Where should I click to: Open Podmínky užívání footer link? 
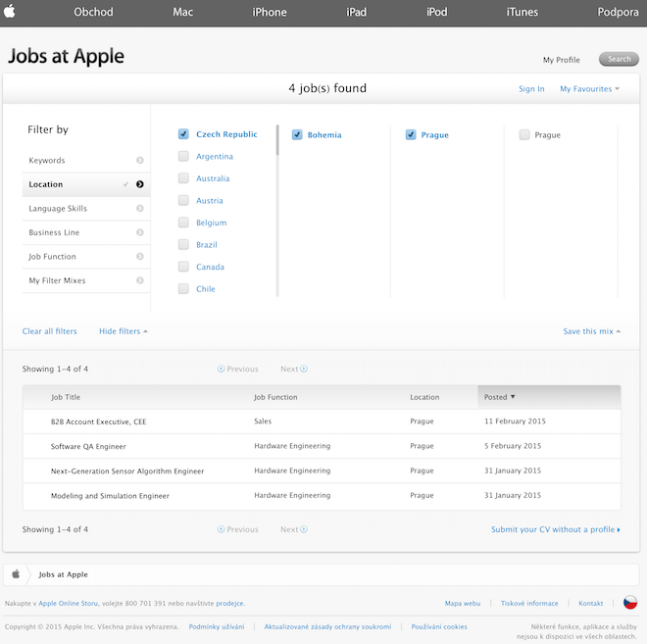click(x=217, y=626)
